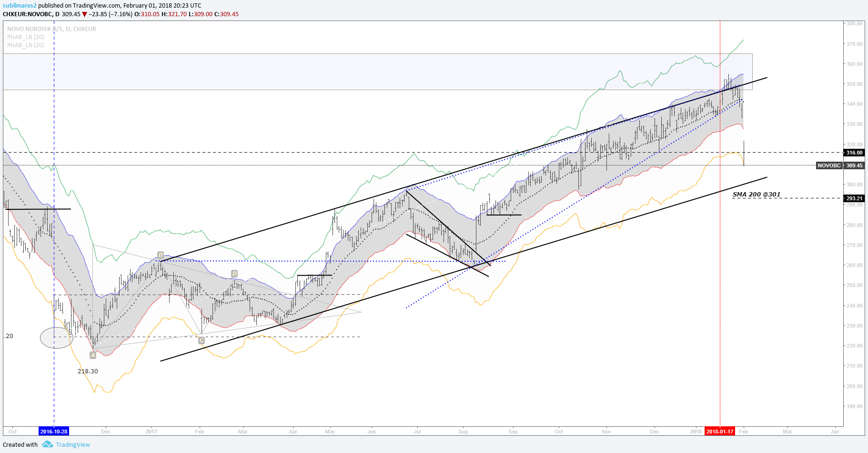Click the NOVO NORDISK A/S legend title
Screen dimensions: 868x453
pos(51,29)
